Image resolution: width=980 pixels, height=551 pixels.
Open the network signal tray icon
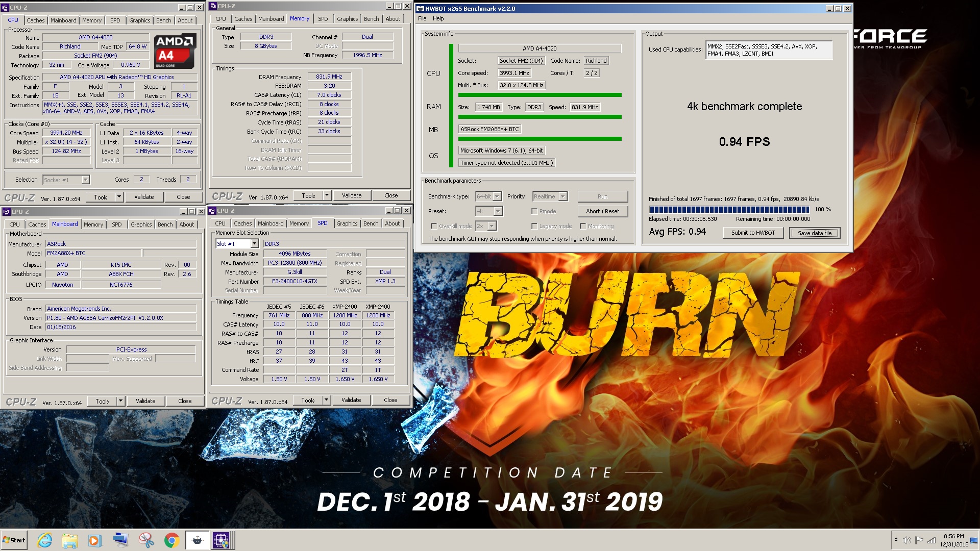tap(932, 540)
